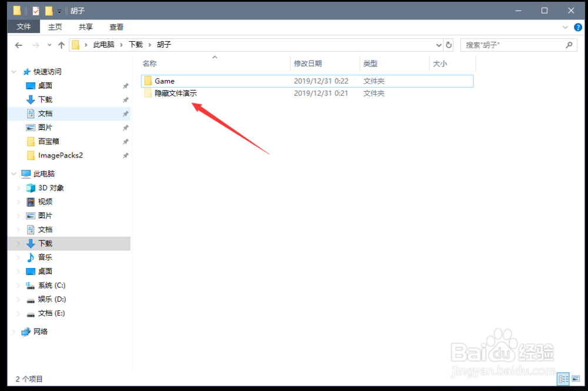Screen dimensions: 588x391
Task: Unpin 桌面 from Quick Access
Action: click(125, 85)
